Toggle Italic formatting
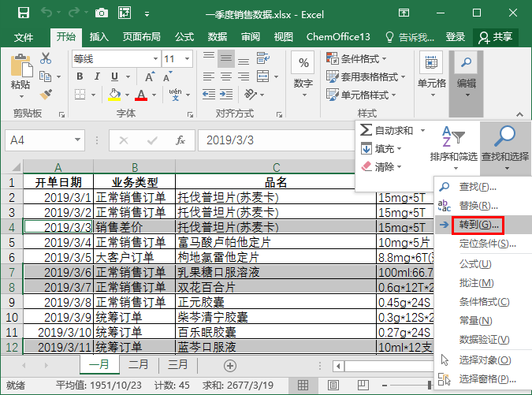This screenshot has height=395, width=532. point(97,76)
